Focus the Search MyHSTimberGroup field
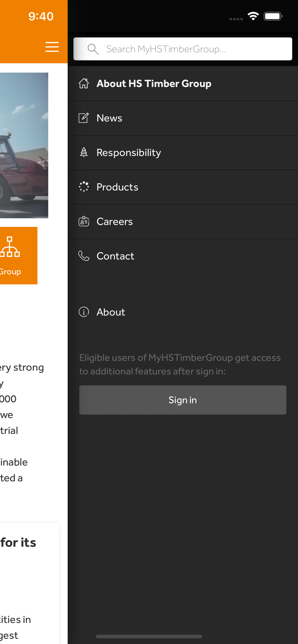Image resolution: width=298 pixels, height=644 pixels. point(183,49)
